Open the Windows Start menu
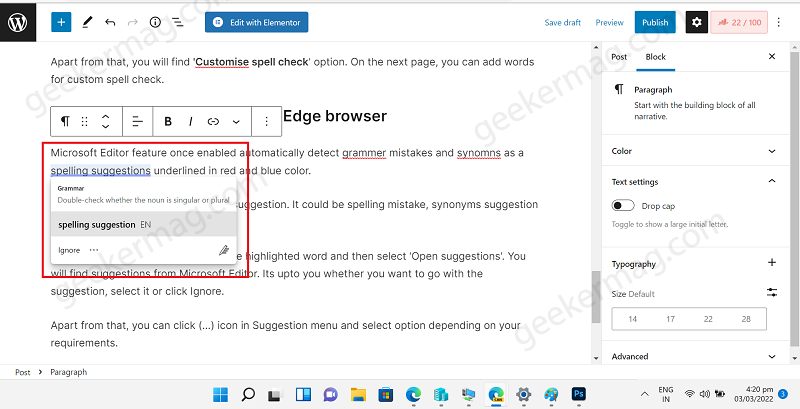This screenshot has width=800, height=409. tap(220, 394)
